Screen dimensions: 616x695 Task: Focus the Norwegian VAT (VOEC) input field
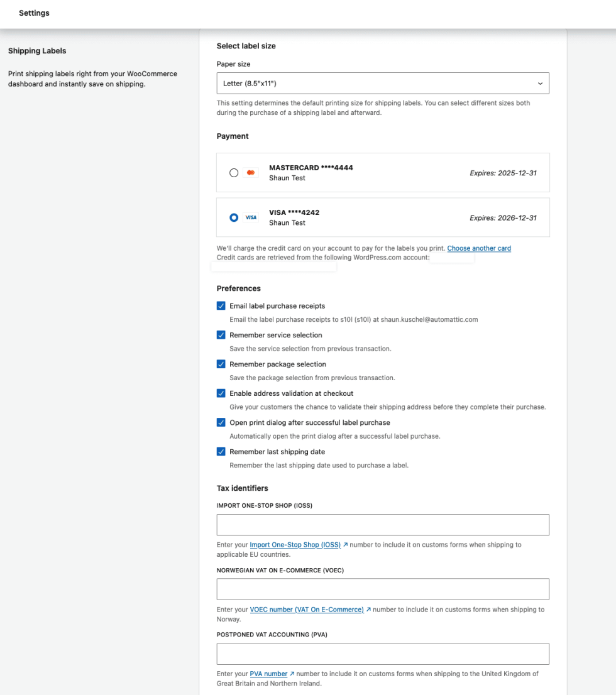click(383, 589)
